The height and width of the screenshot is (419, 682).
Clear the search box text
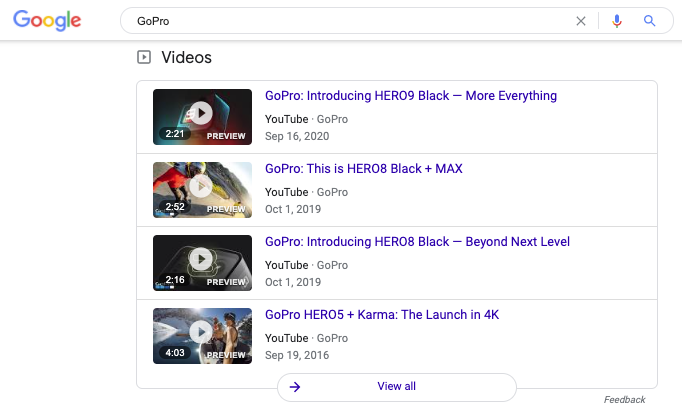click(581, 21)
